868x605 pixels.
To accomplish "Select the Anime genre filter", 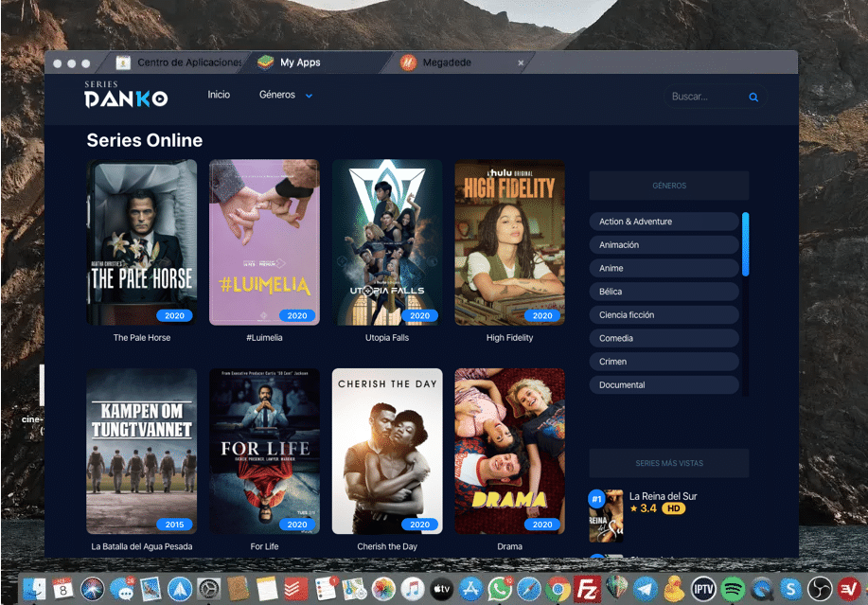I will [663, 268].
